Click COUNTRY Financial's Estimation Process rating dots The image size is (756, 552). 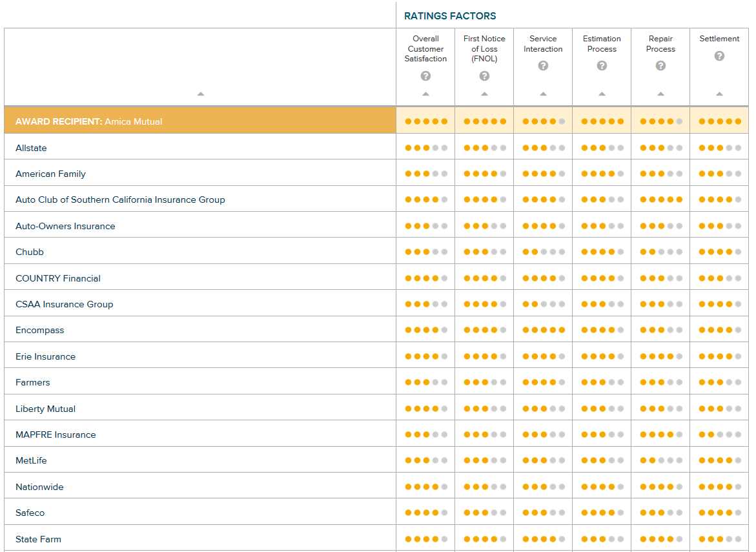click(602, 278)
